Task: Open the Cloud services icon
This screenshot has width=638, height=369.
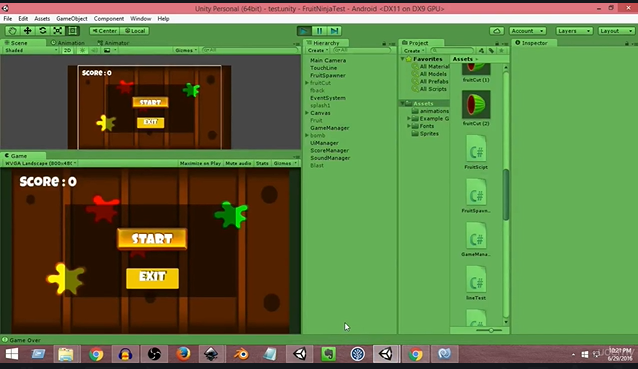Action: [x=496, y=31]
